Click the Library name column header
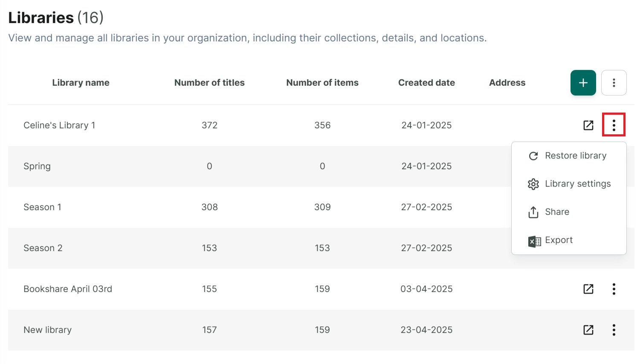The height and width of the screenshot is (364, 643). pyautogui.click(x=81, y=83)
